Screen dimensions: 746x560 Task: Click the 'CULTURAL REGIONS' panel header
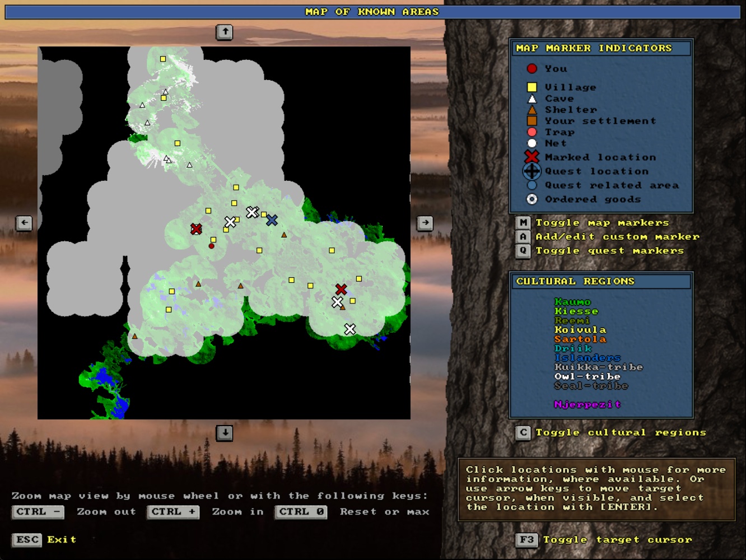point(602,281)
